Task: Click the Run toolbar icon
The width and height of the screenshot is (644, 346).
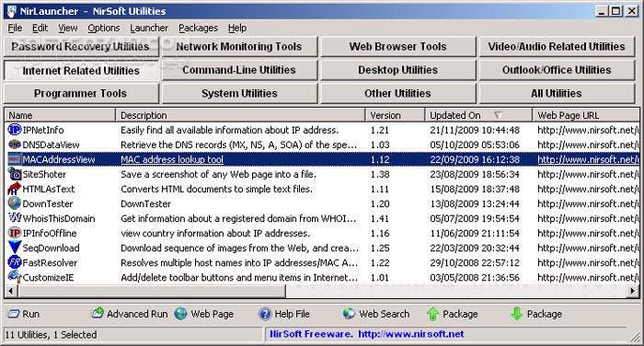Action: click(13, 314)
